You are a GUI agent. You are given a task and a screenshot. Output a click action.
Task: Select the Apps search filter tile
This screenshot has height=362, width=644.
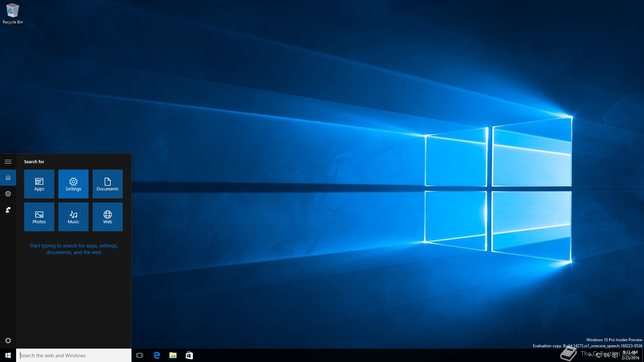coord(39,184)
